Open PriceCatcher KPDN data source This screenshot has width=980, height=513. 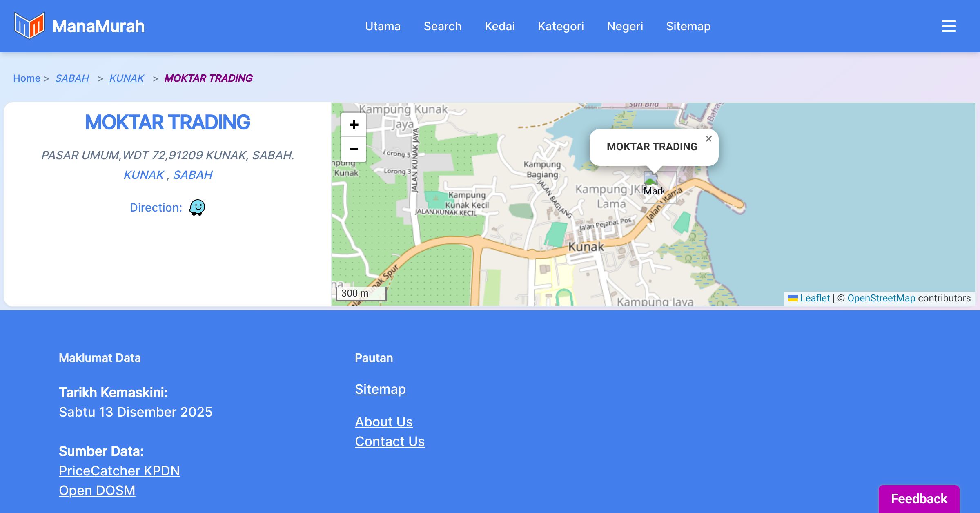click(x=119, y=471)
